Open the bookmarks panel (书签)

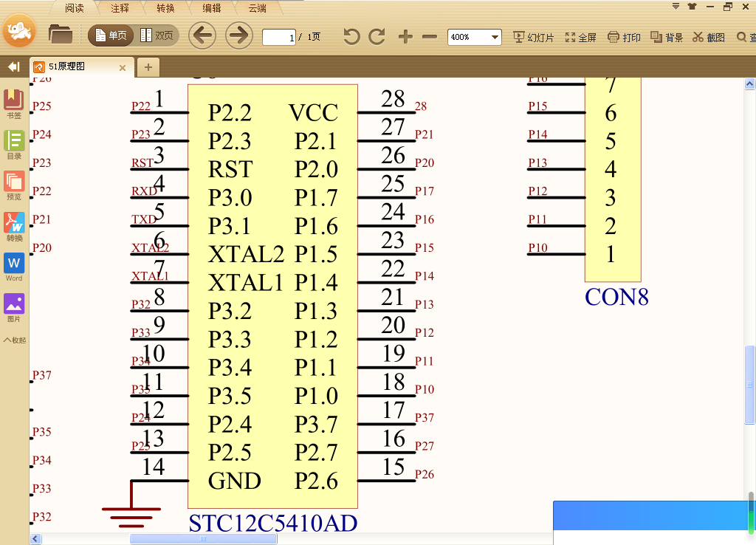click(14, 103)
